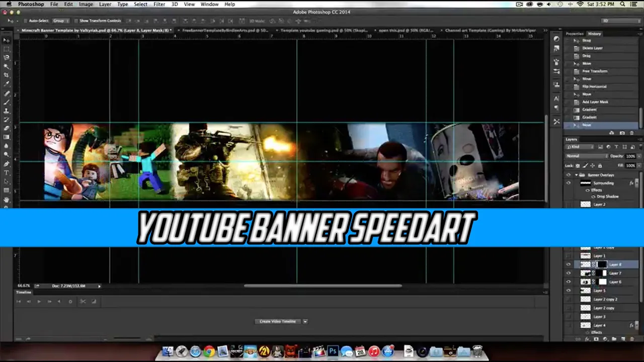This screenshot has width=644, height=362.
Task: Create new document from current state
Action: [612, 133]
